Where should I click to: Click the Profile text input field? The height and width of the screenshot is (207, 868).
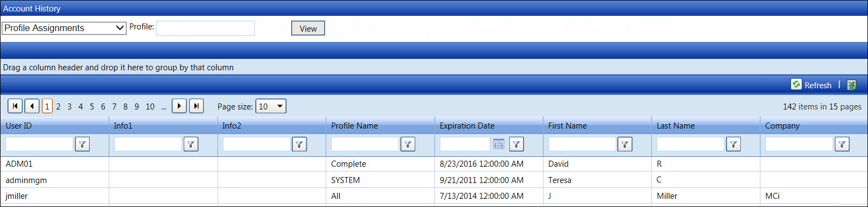tap(205, 28)
